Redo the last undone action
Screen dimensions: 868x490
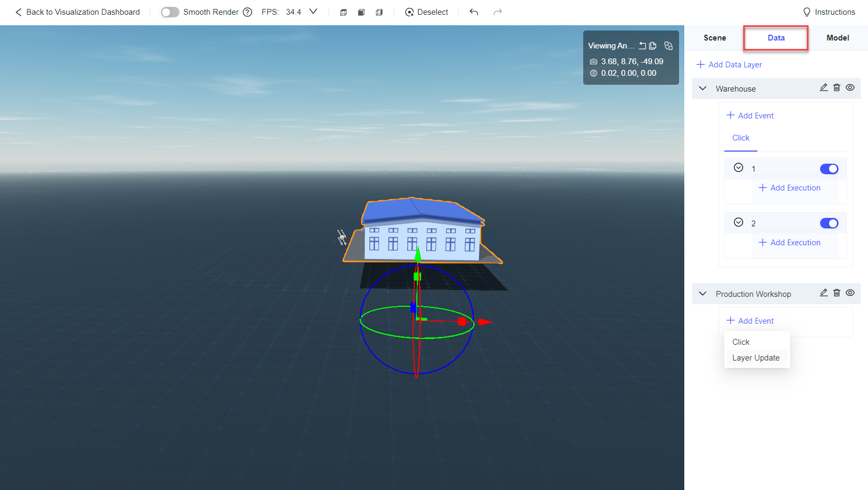[x=497, y=12]
